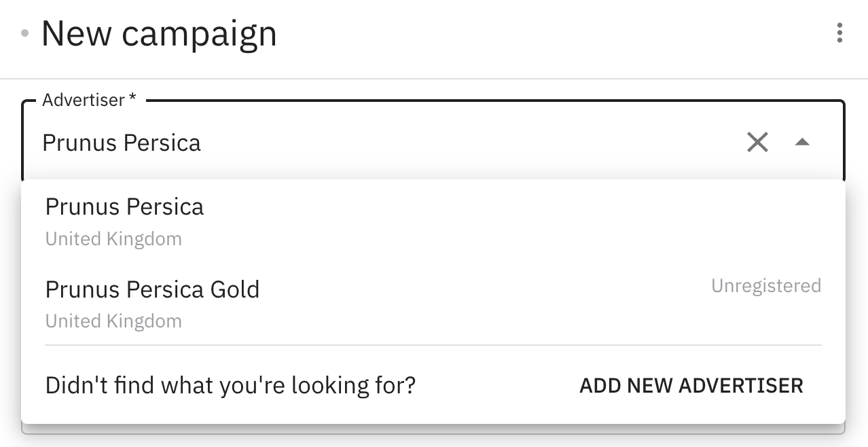Select the Prunus Persica advertiser option

(124, 207)
